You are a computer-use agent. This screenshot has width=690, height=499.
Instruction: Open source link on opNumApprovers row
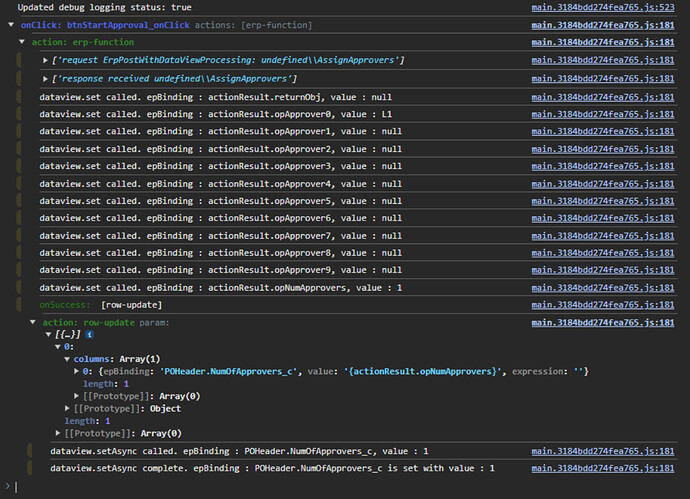click(x=602, y=288)
